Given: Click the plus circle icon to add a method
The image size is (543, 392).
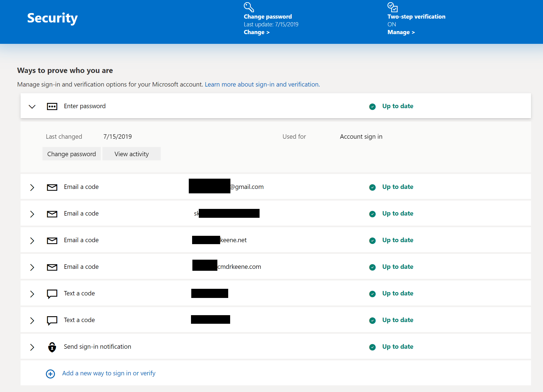Looking at the screenshot, I should [x=50, y=374].
